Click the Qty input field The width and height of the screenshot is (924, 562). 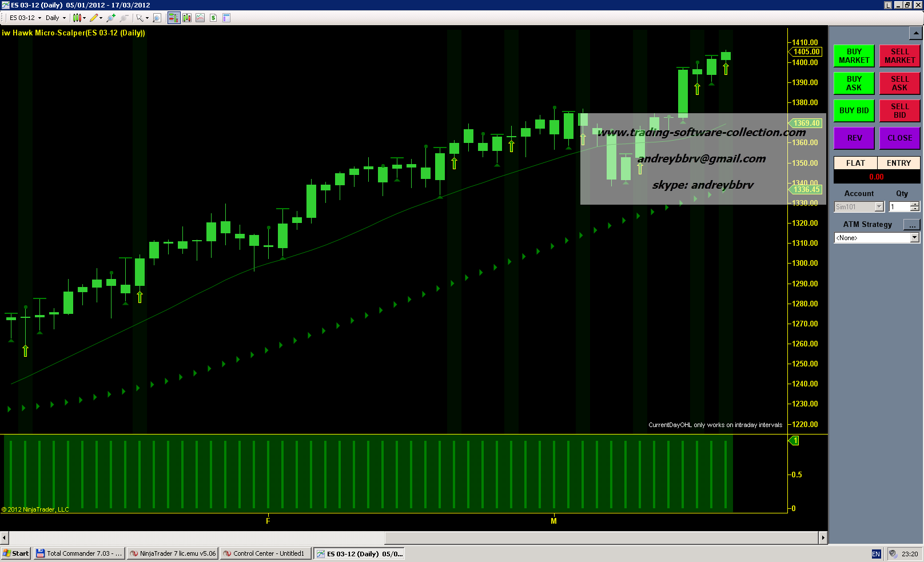[x=899, y=207]
